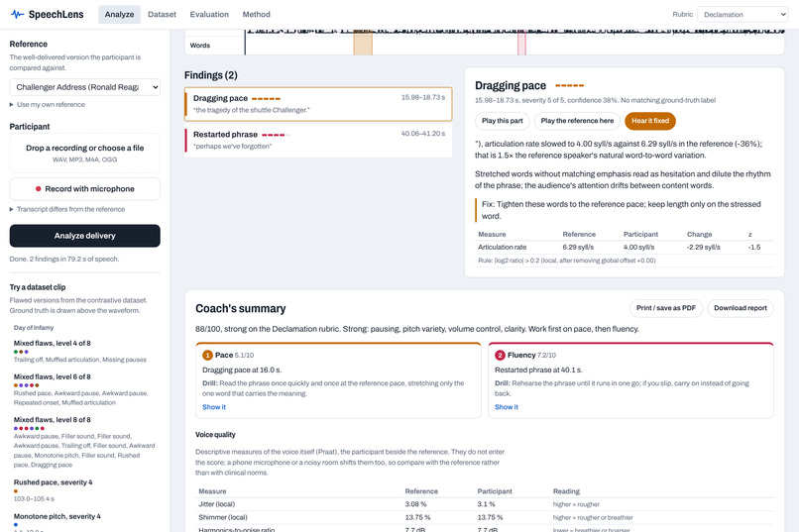Click severity dashes on Dragging pace finding card
This screenshot has width=799, height=532.
point(266,98)
